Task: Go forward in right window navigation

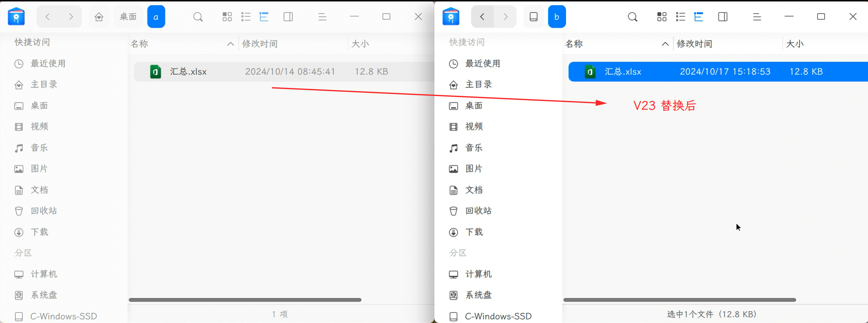Action: [505, 17]
